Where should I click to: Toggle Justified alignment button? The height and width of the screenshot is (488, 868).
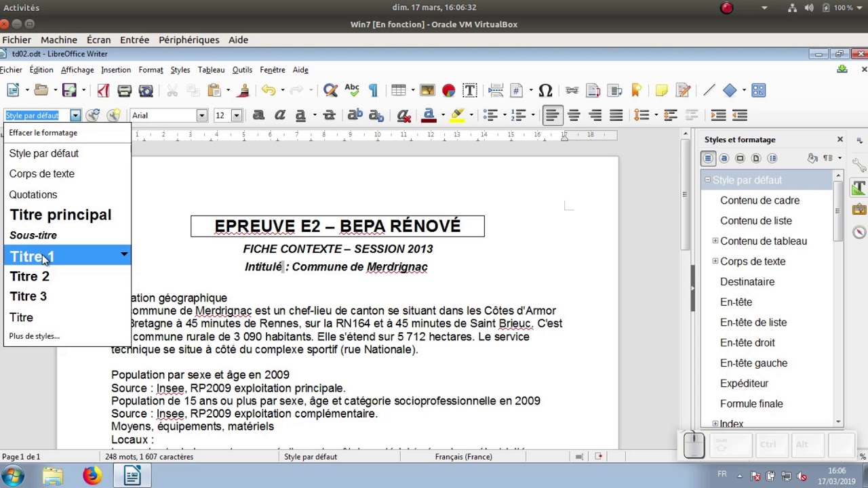pyautogui.click(x=616, y=115)
